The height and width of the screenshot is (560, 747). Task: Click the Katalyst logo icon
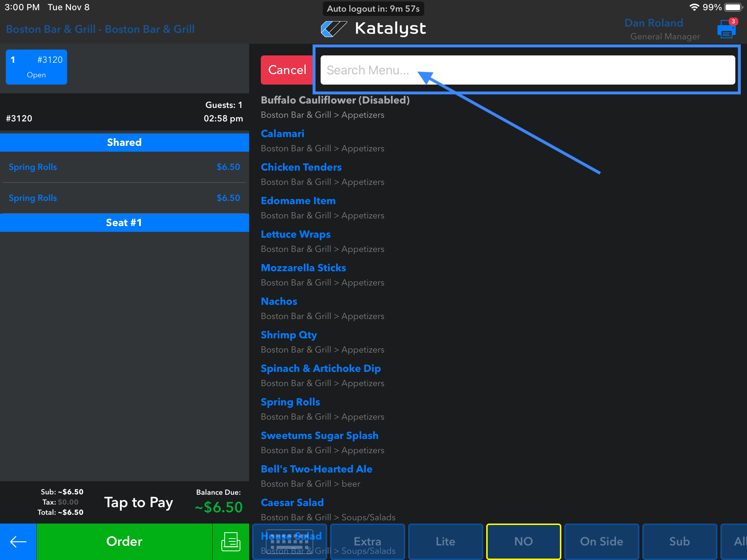point(333,29)
